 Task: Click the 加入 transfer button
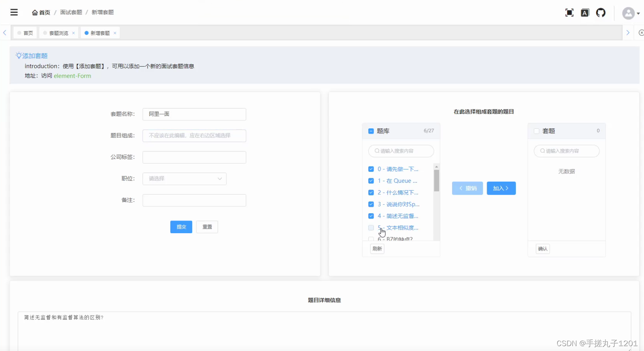click(501, 188)
